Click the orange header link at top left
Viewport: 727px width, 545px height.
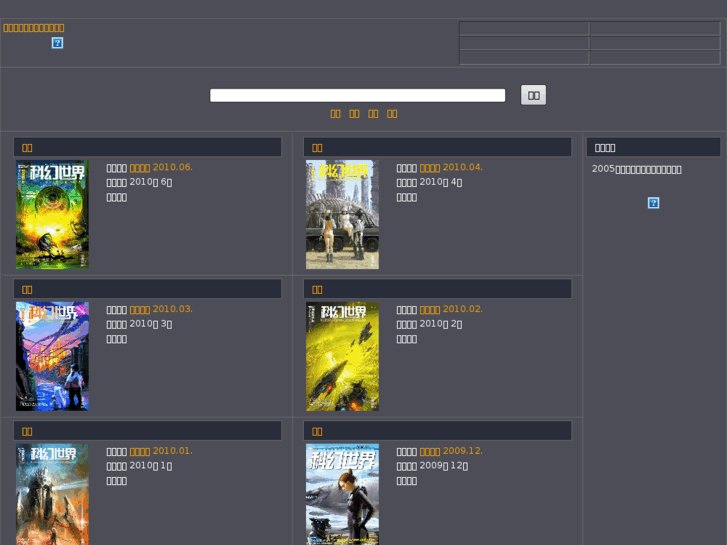pos(34,28)
